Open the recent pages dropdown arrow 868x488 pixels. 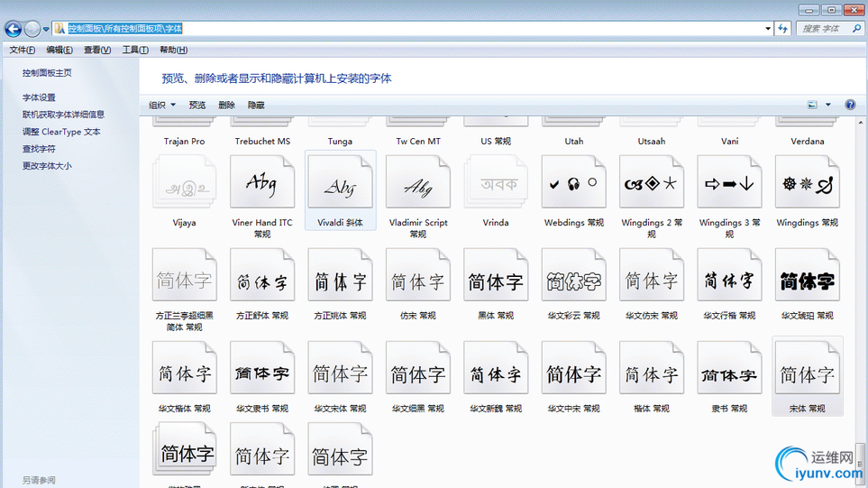[x=46, y=29]
